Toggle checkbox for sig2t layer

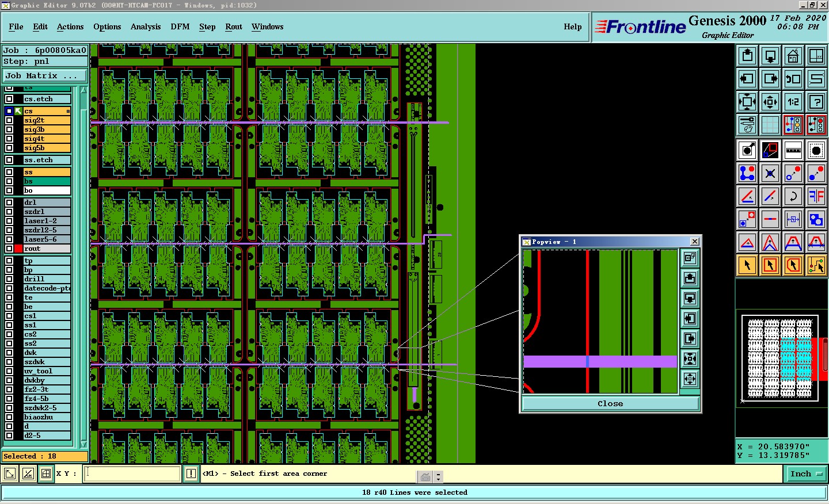[x=9, y=120]
